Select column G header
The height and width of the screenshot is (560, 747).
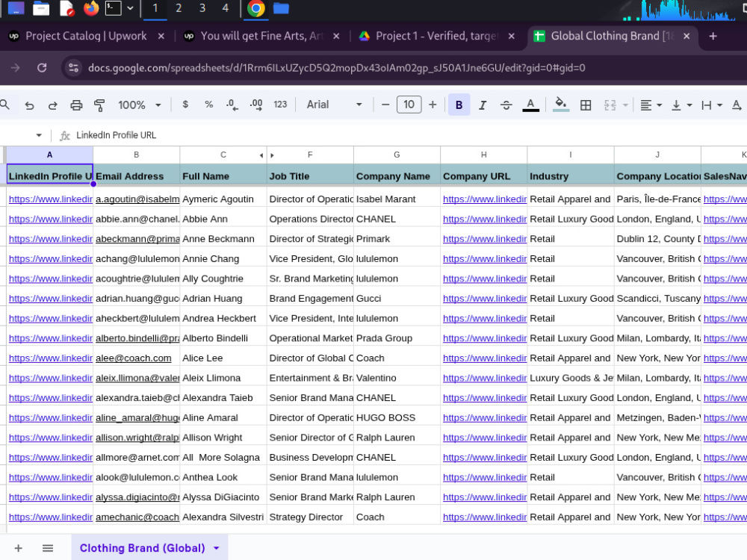[397, 155]
